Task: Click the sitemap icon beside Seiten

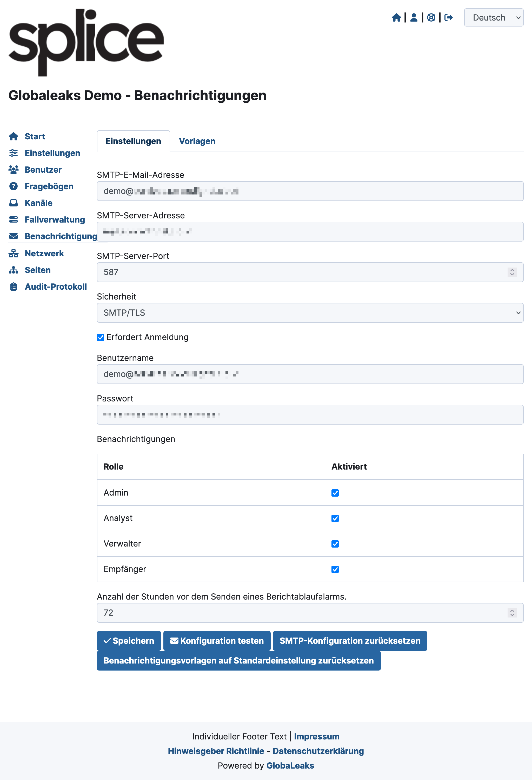Action: coord(14,270)
